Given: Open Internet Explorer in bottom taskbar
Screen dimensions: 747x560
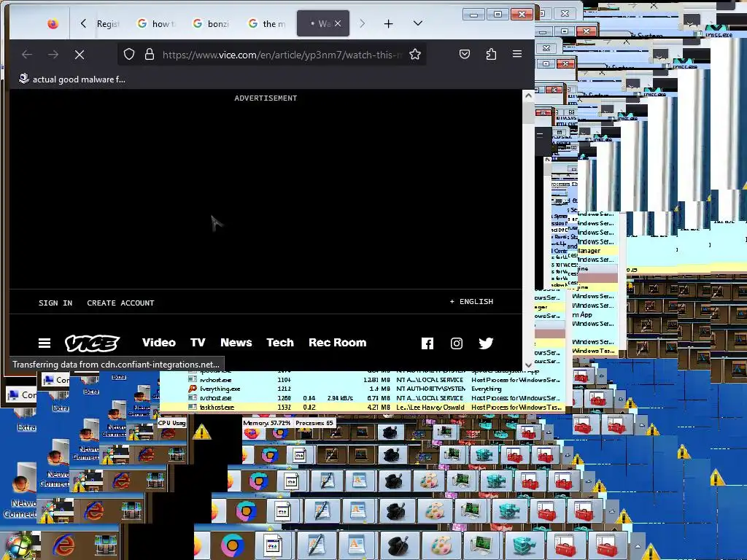Looking at the screenshot, I should (63, 544).
